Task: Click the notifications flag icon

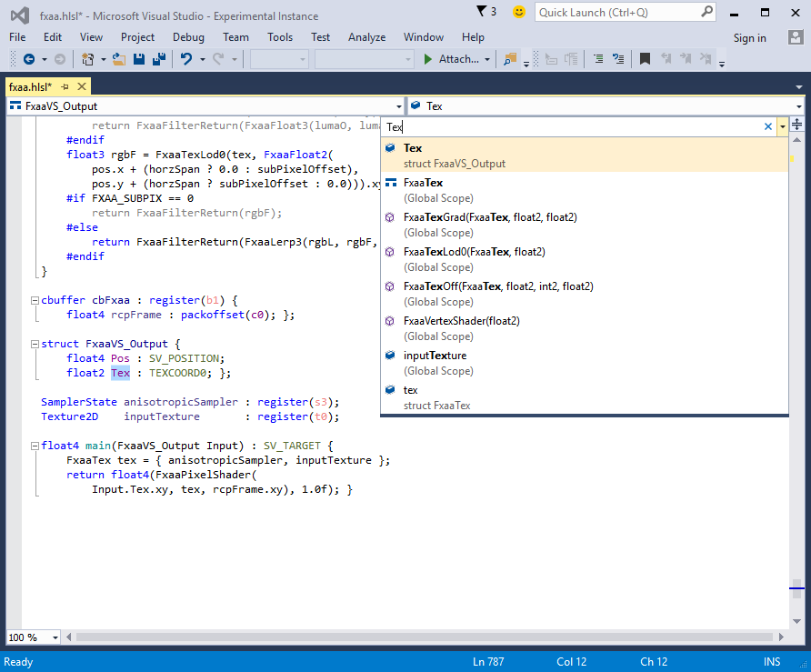Action: [482, 12]
